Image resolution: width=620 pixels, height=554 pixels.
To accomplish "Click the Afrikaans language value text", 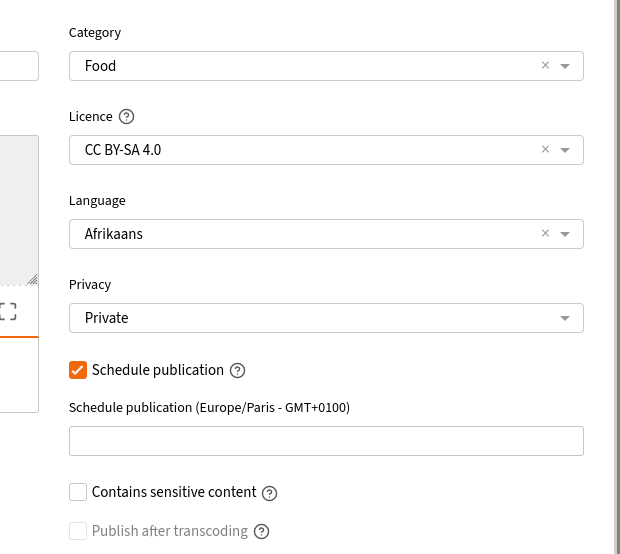I will [x=114, y=234].
